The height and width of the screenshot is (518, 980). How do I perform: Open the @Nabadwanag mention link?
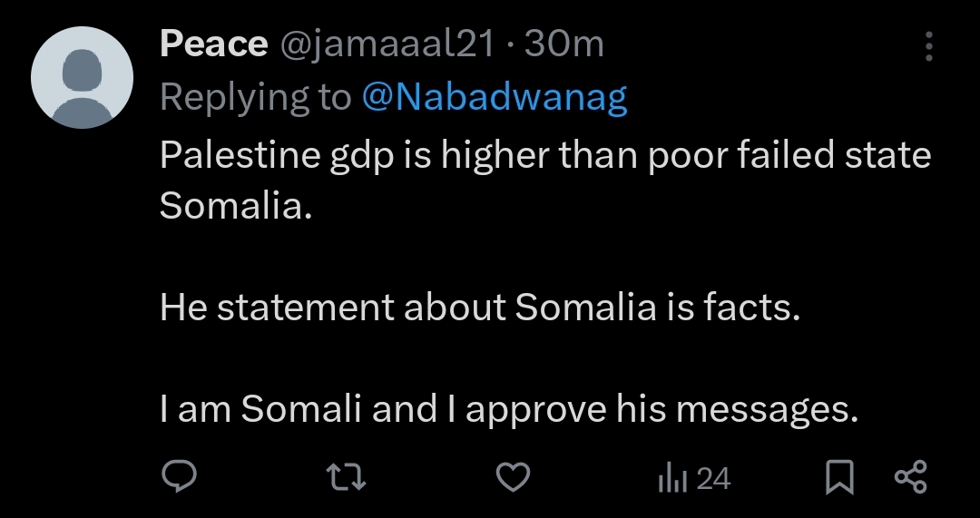pyautogui.click(x=494, y=98)
